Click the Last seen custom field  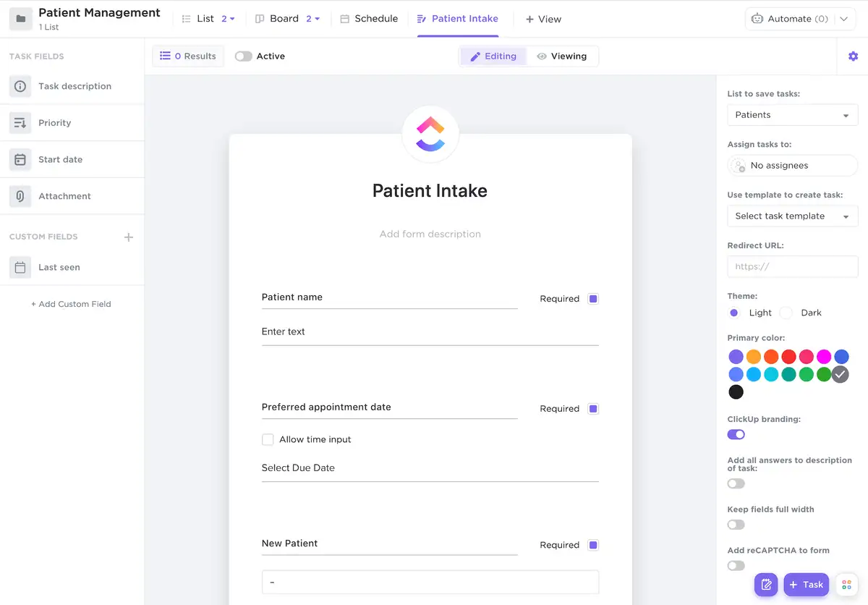point(59,267)
